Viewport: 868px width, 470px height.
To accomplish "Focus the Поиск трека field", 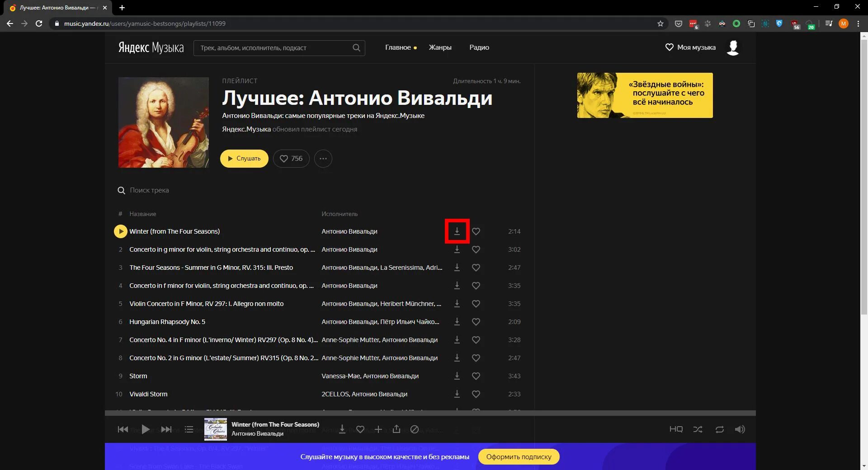I will (x=149, y=190).
